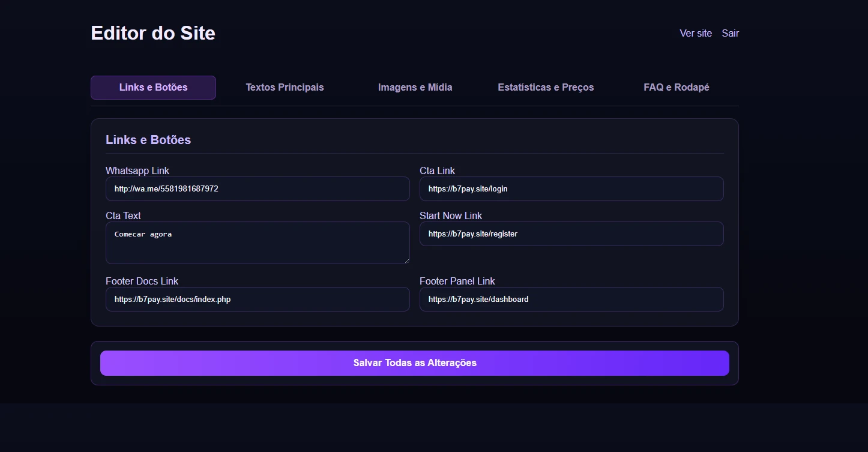Click the Ver site link

(696, 34)
